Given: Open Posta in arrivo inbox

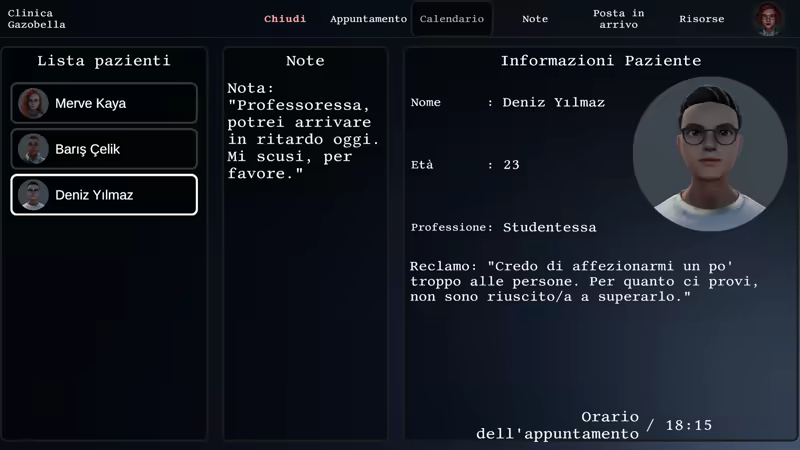Looking at the screenshot, I should pos(618,19).
